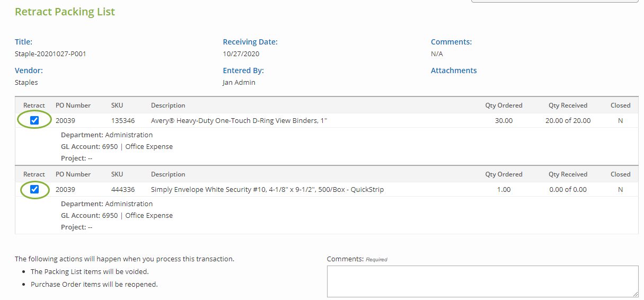This screenshot has height=300, width=644.
Task: Uncheck Retract checkbox for SKU 444336
Action: click(34, 189)
